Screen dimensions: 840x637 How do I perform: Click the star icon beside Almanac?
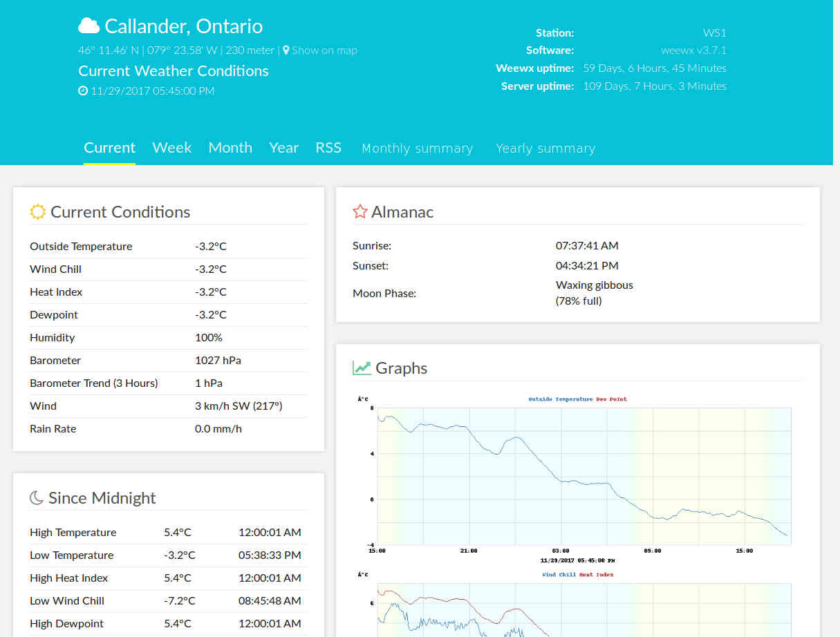tap(360, 211)
